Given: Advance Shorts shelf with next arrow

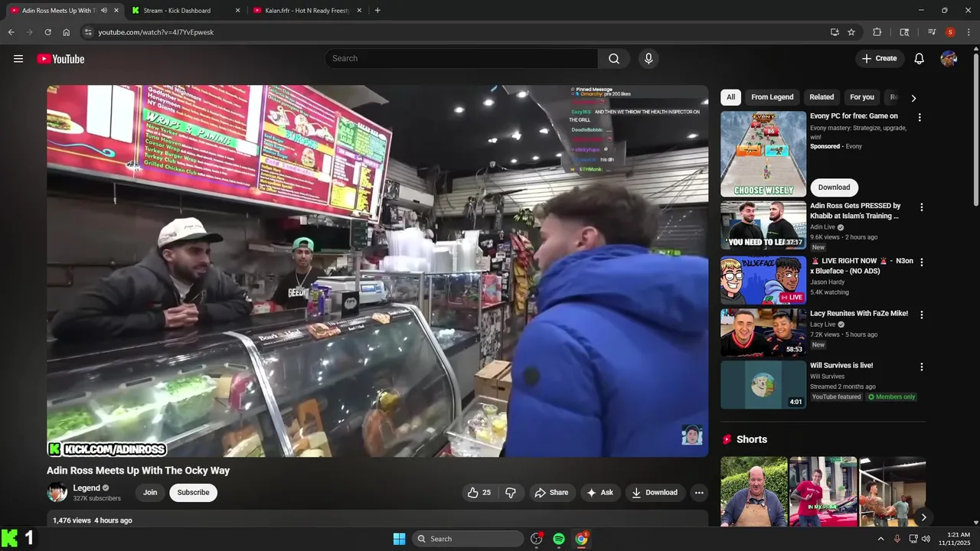Looking at the screenshot, I should coord(923,517).
